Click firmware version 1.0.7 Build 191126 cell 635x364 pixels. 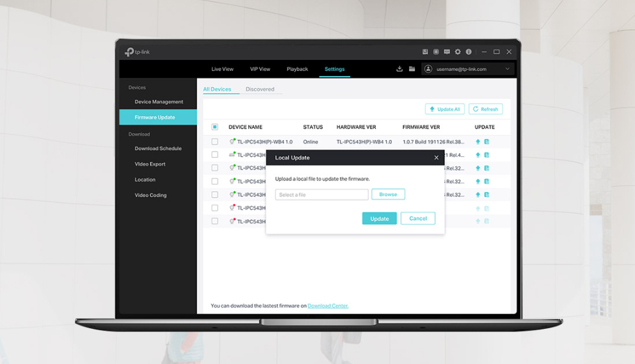tap(433, 142)
